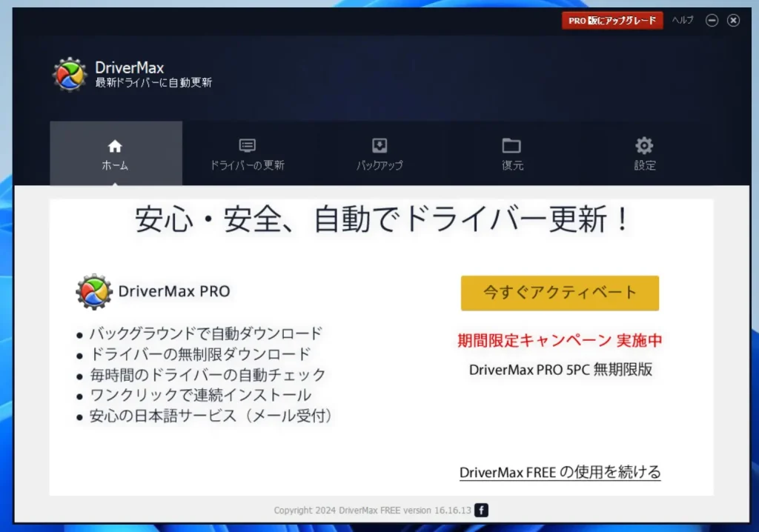Click the backup download-box icon
This screenshot has width=759, height=532.
tap(379, 145)
